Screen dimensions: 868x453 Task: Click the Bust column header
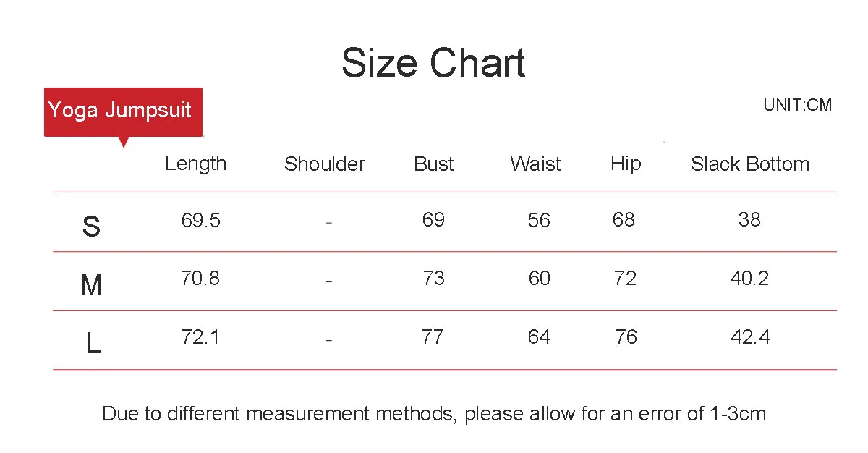tap(434, 164)
